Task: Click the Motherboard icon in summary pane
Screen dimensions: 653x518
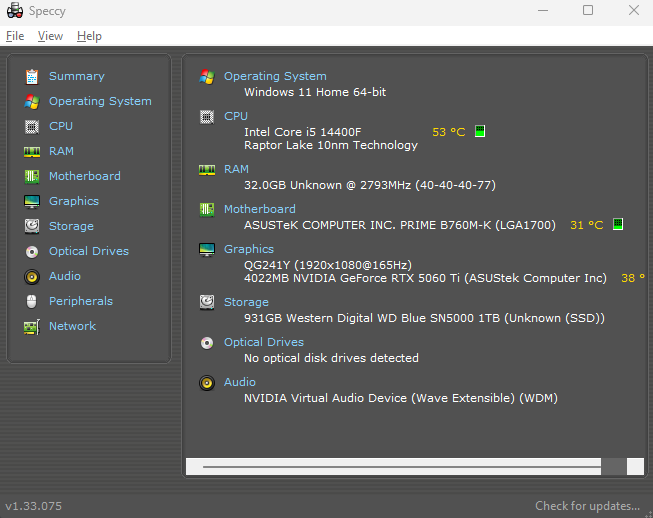Action: (x=207, y=209)
